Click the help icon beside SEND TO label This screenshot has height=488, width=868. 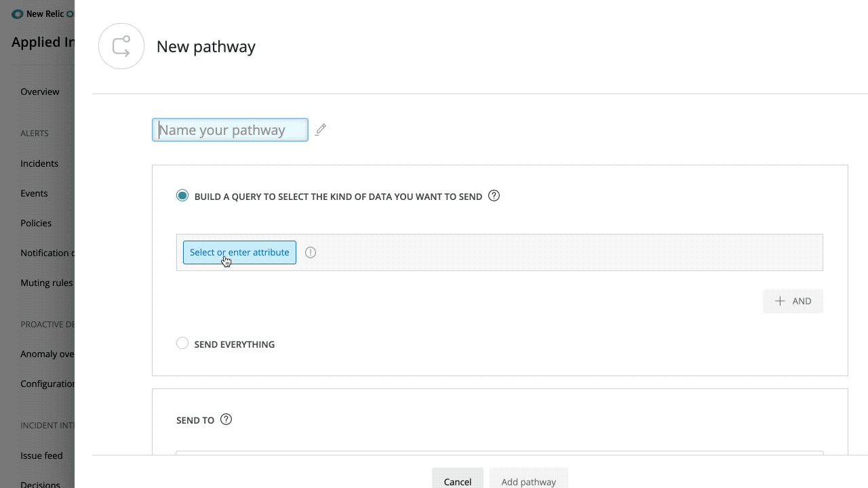[226, 419]
